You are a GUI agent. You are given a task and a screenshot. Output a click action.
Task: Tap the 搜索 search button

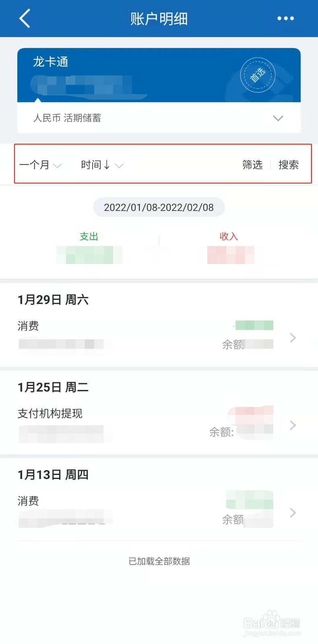289,165
